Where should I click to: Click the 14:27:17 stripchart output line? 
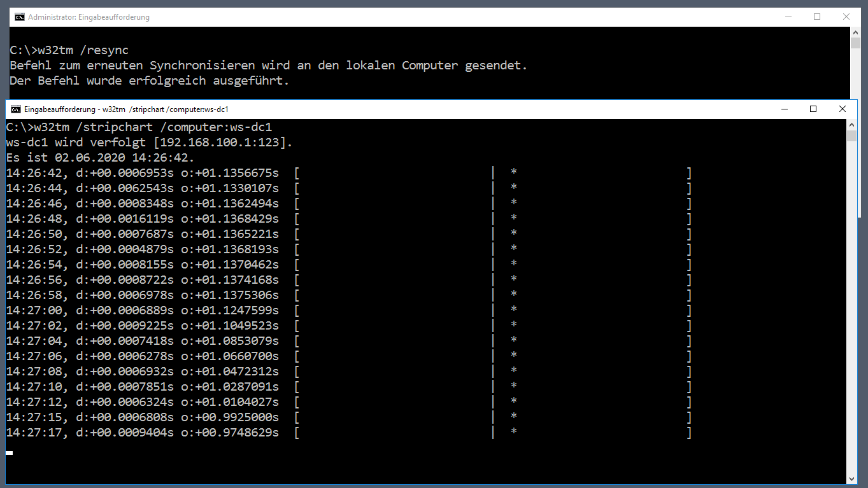point(349,432)
